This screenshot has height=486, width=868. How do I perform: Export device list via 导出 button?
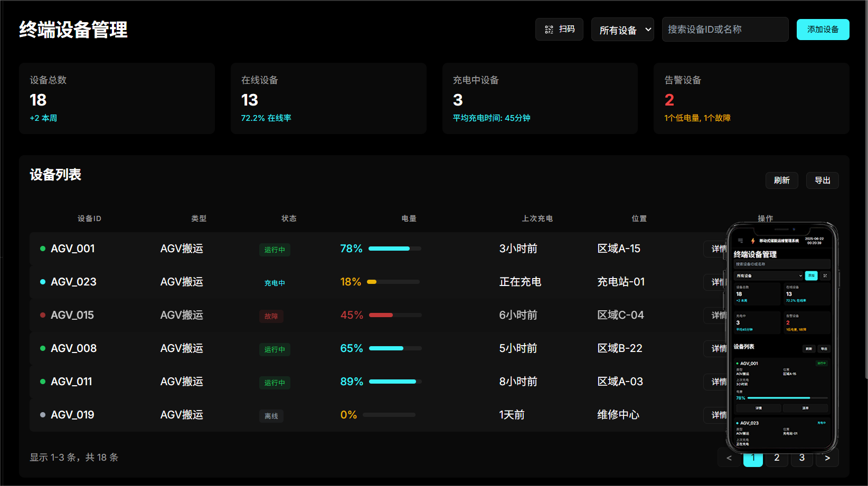822,180
